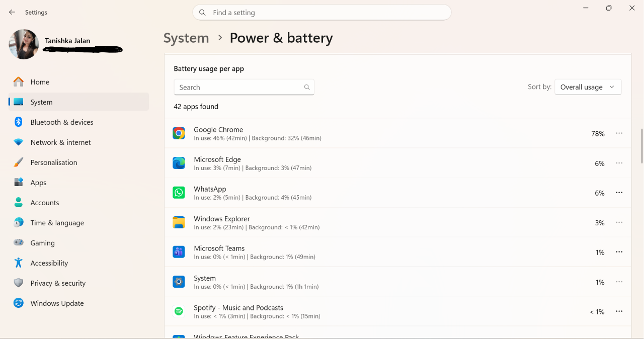Open Windows Update settings

pyautogui.click(x=78, y=303)
